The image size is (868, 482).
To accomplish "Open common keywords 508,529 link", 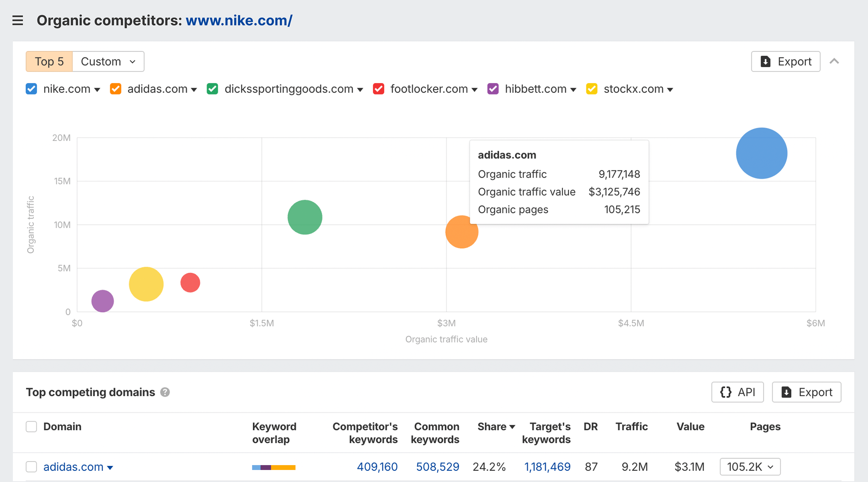I will tap(438, 467).
